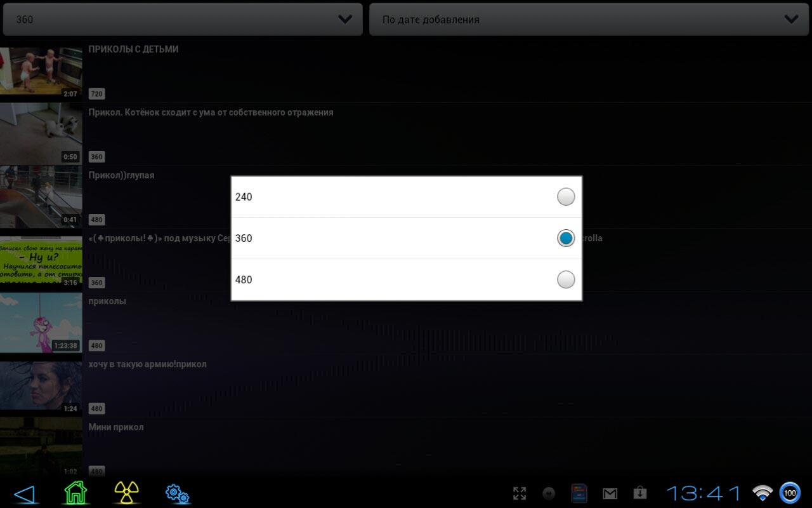Open the 'Мини прикол' video entry
Image resolution: width=812 pixels, height=508 pixels.
point(116,427)
